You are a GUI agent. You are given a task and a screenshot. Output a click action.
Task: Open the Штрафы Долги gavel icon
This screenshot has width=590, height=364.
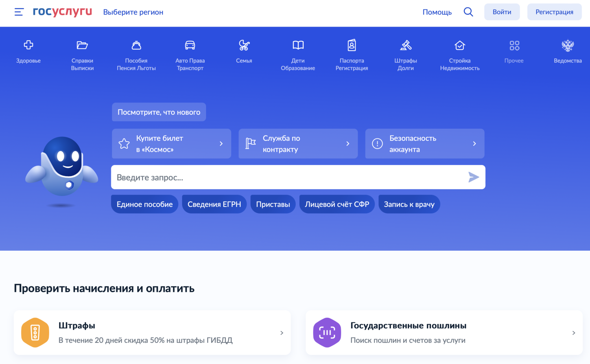(x=406, y=45)
